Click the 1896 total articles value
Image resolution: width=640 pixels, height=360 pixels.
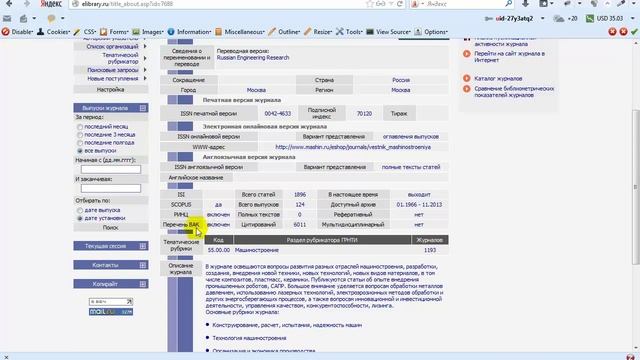(300, 195)
